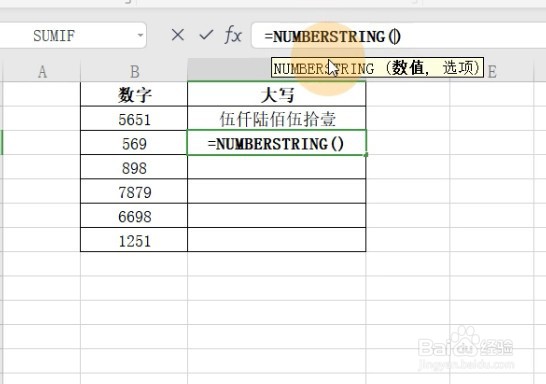Select the 数字 header cell

click(x=134, y=94)
